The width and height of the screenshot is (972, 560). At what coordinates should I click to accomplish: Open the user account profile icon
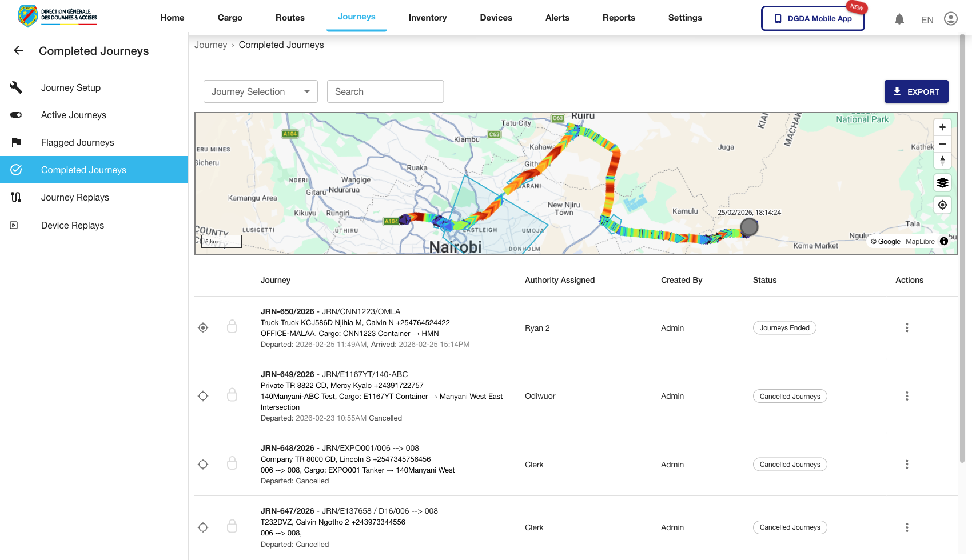(x=950, y=19)
